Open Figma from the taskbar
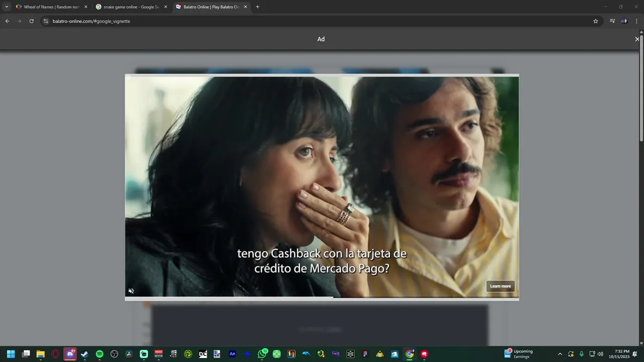The image size is (644, 362). pyautogui.click(x=365, y=354)
